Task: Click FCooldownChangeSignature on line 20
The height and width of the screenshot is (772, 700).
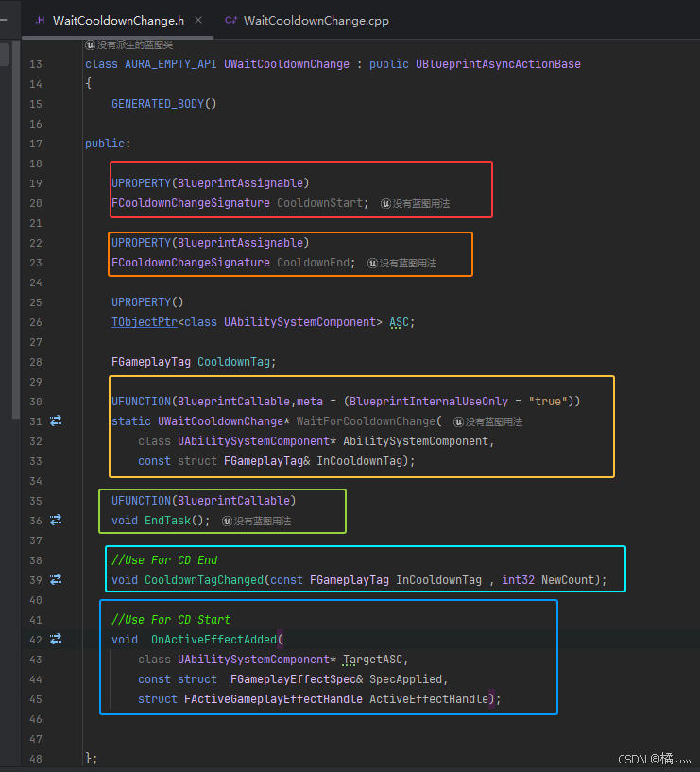Action: [191, 203]
